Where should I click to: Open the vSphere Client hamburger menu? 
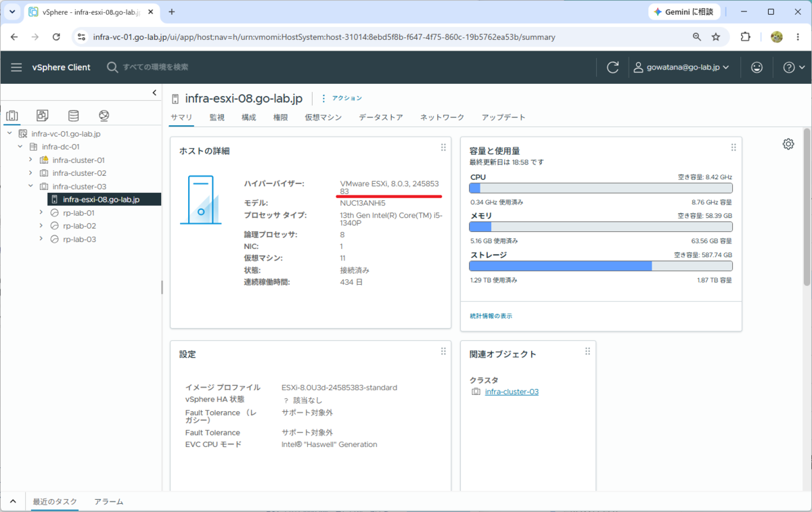coord(17,67)
